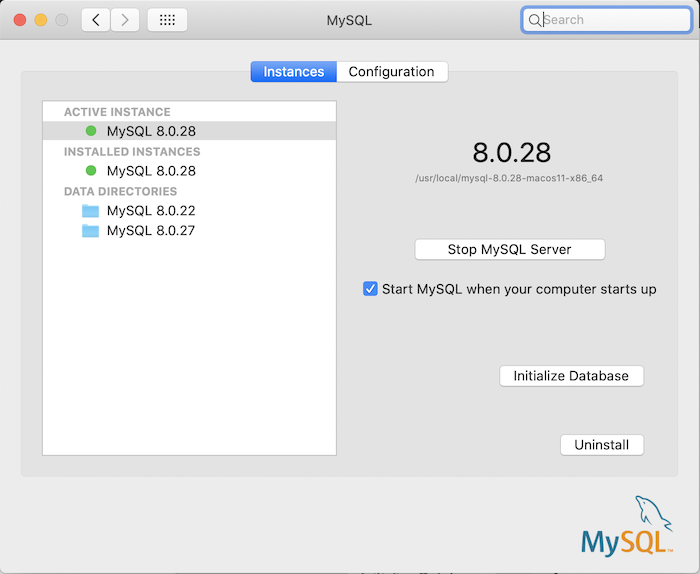Close the window with the red button
Image resolution: width=700 pixels, height=574 pixels.
(20, 20)
